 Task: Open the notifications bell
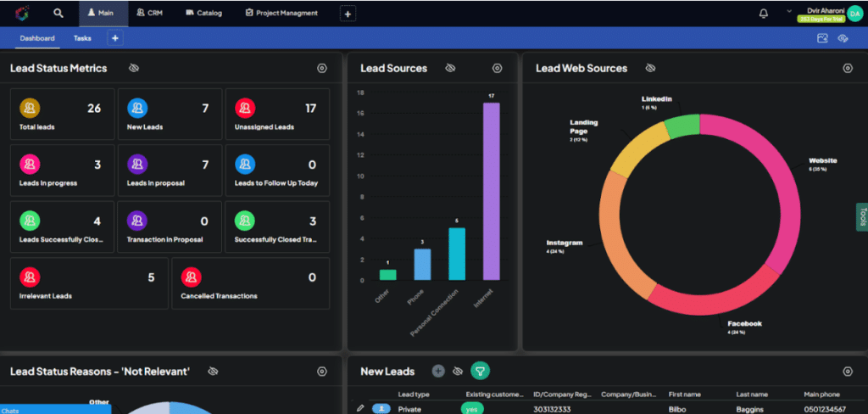[764, 14]
